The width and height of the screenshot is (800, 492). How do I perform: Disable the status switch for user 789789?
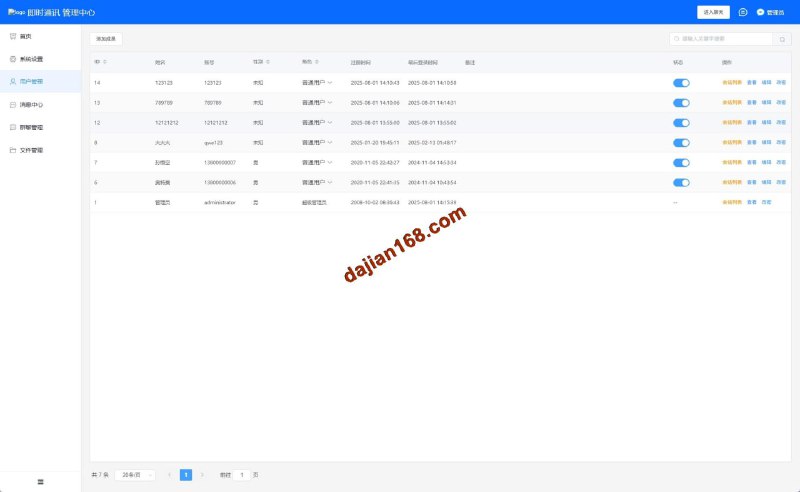pos(681,102)
